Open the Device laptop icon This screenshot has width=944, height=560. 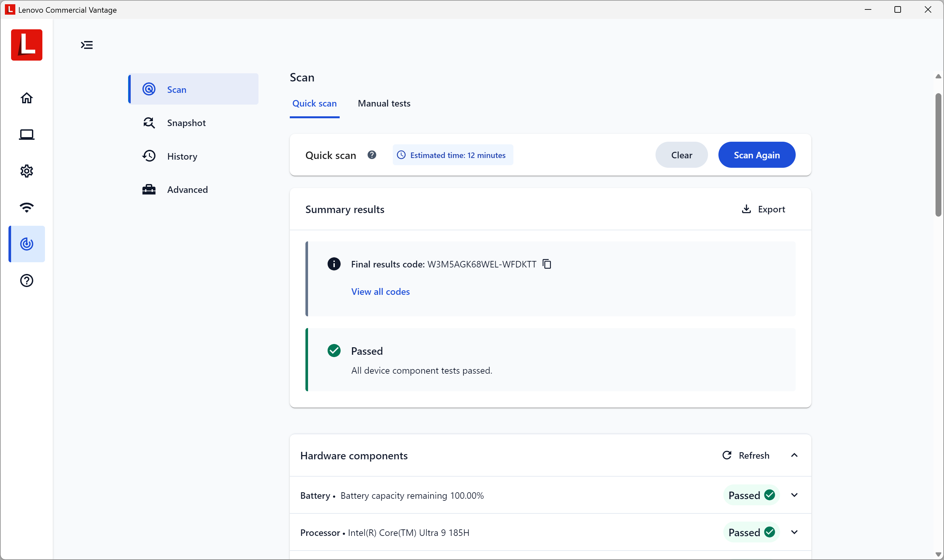tap(26, 135)
